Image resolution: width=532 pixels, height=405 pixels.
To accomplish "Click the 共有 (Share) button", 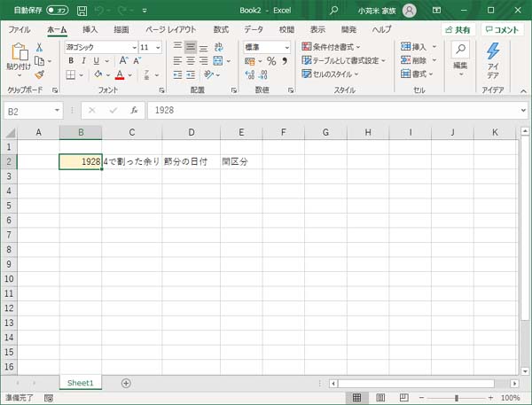I will click(x=458, y=29).
